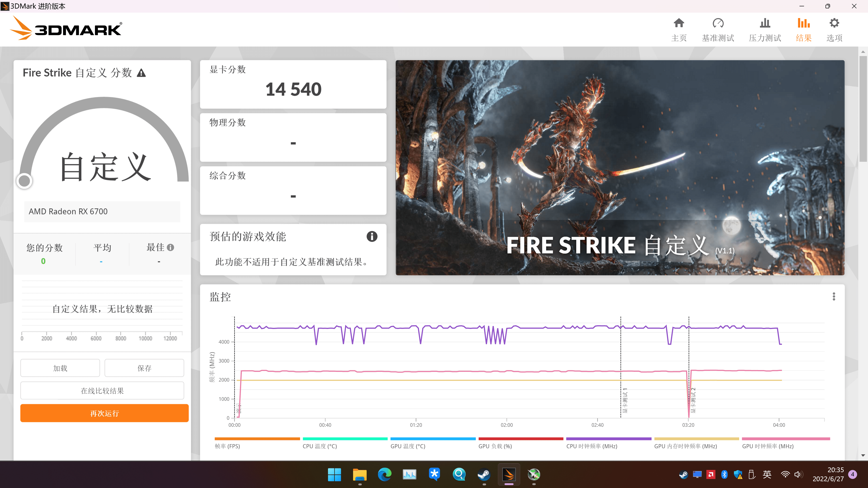The image size is (868, 488).
Task: Switch to the 基准测试 tab
Action: (x=718, y=30)
